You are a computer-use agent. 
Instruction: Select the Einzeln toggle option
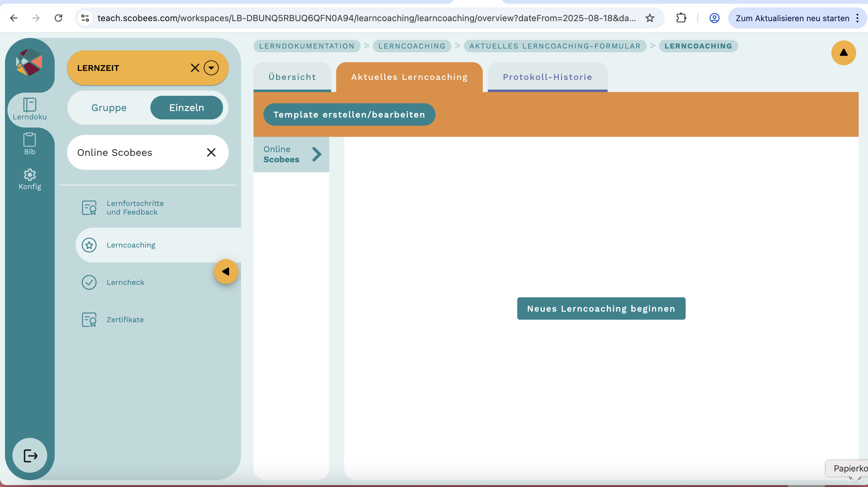pos(186,108)
